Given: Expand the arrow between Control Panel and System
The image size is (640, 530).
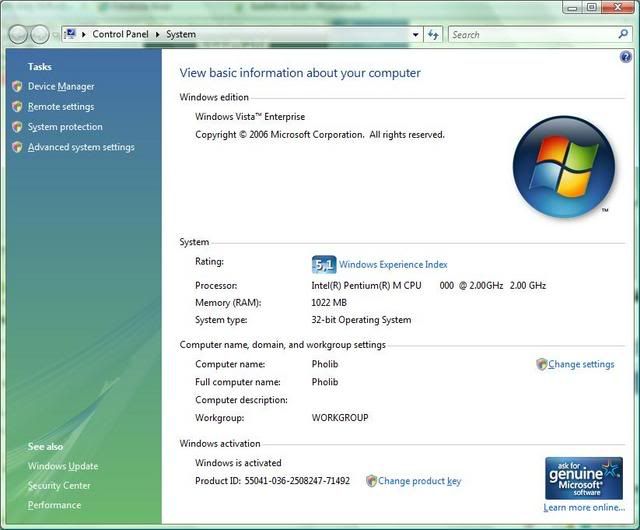Looking at the screenshot, I should point(158,35).
